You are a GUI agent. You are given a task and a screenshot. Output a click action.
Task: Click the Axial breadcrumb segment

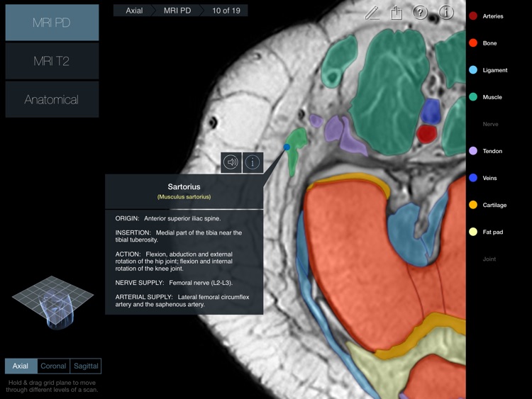click(x=135, y=11)
